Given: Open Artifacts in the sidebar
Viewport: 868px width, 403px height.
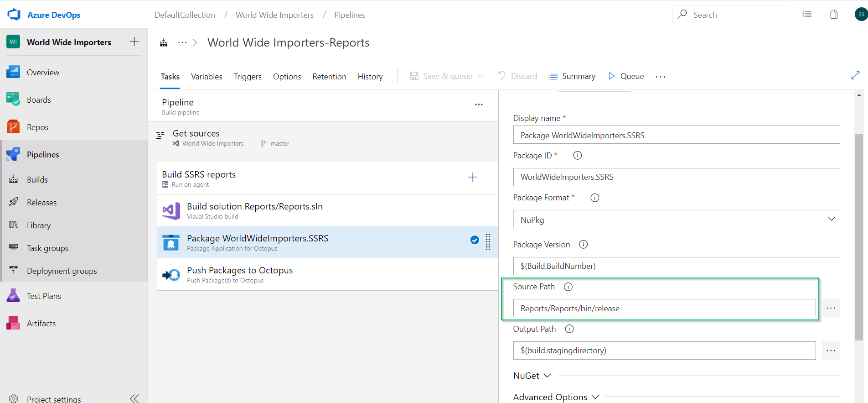Looking at the screenshot, I should coord(41,324).
